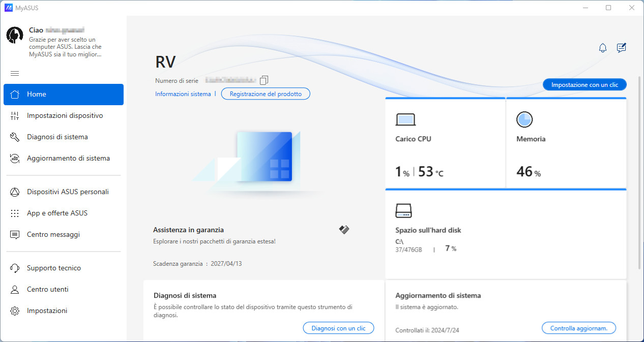Open App e offerte ASUS

pyautogui.click(x=64, y=213)
